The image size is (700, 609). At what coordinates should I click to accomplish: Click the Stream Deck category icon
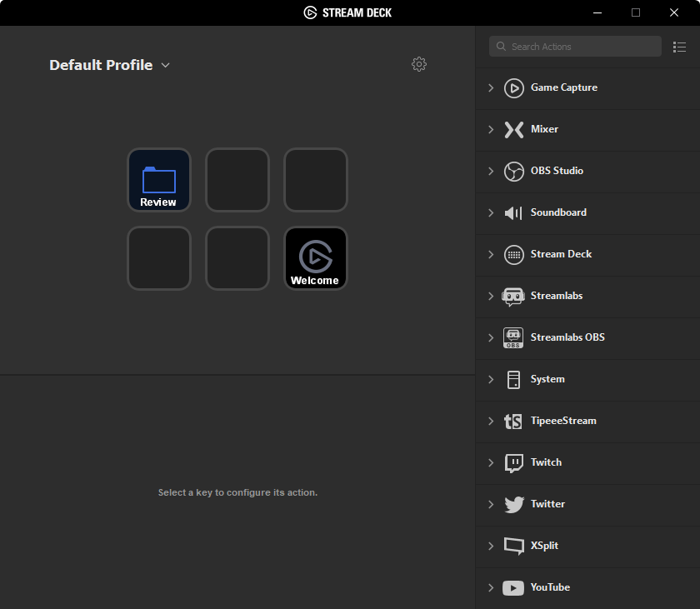coord(514,255)
